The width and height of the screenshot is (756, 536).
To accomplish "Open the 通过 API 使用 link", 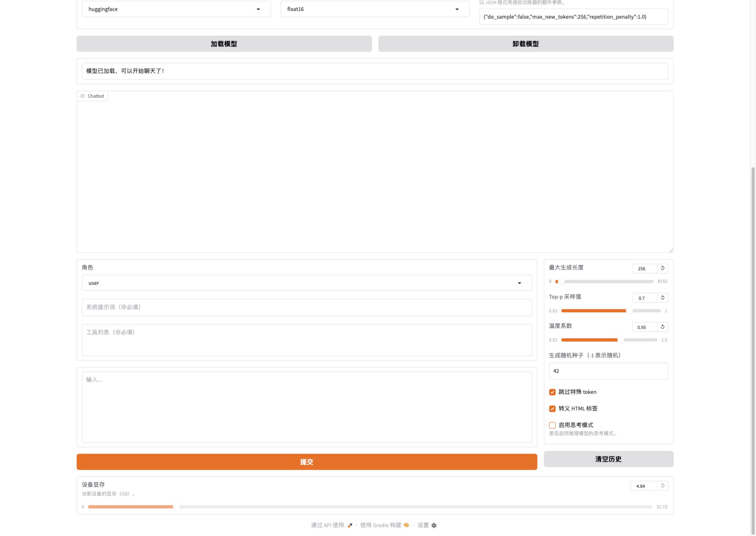I will pos(332,525).
